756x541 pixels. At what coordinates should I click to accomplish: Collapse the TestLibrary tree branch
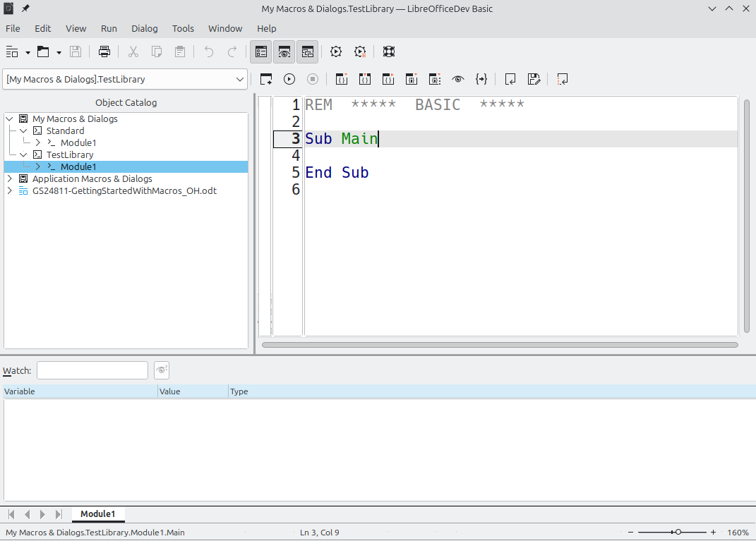tap(23, 154)
